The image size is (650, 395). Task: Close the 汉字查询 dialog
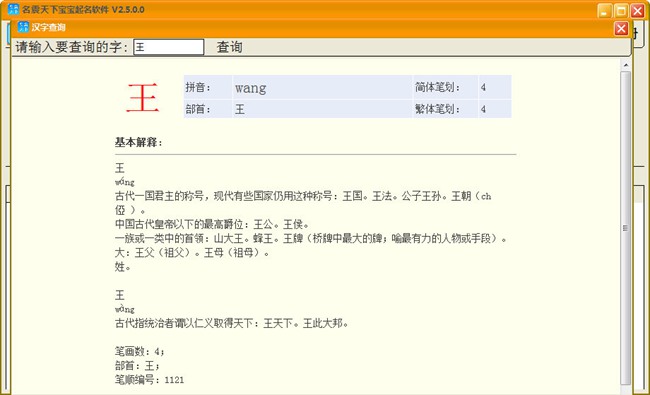pyautogui.click(x=621, y=28)
